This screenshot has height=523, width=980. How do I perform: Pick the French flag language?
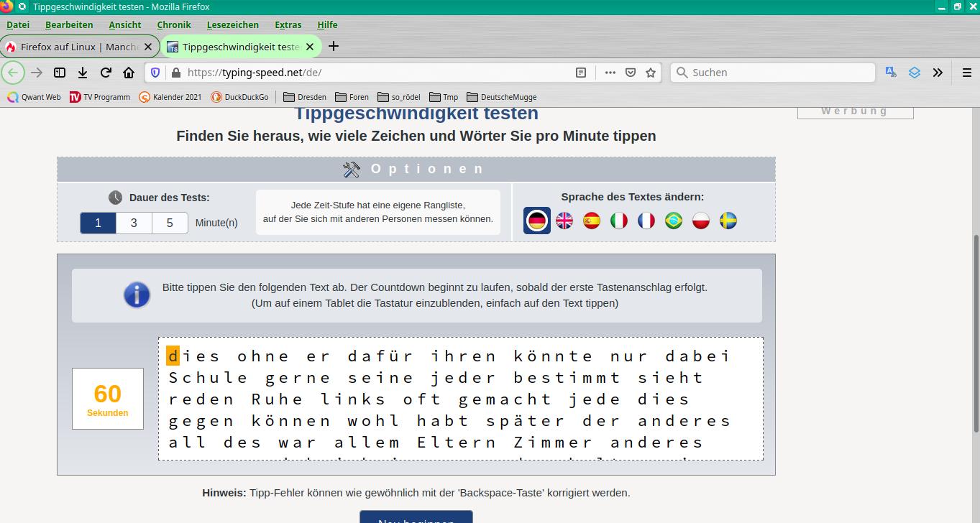point(646,221)
